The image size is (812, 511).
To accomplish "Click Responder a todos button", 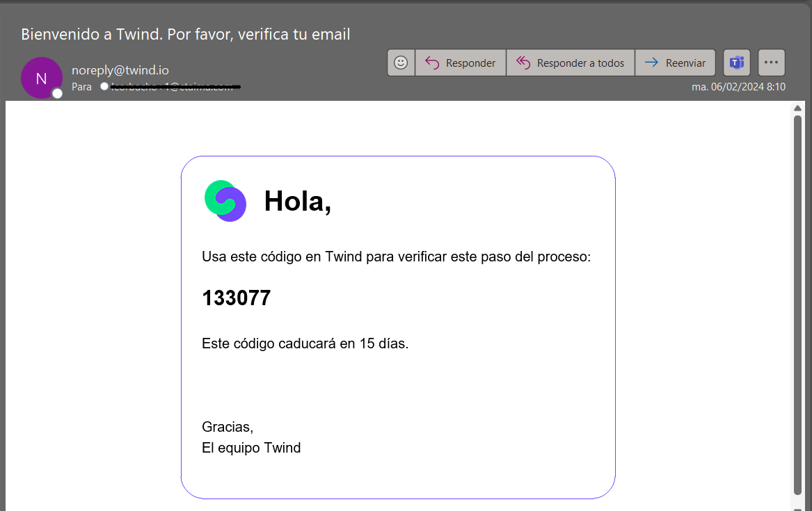I will click(x=570, y=63).
